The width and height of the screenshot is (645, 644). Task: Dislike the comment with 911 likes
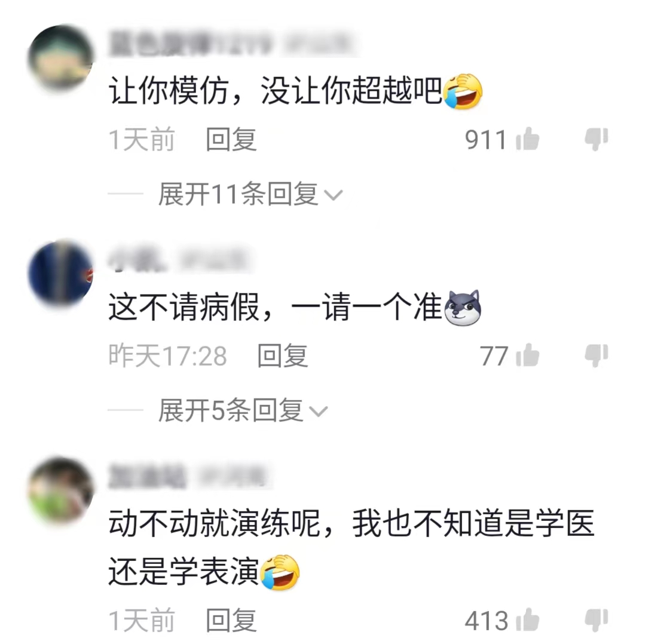597,139
